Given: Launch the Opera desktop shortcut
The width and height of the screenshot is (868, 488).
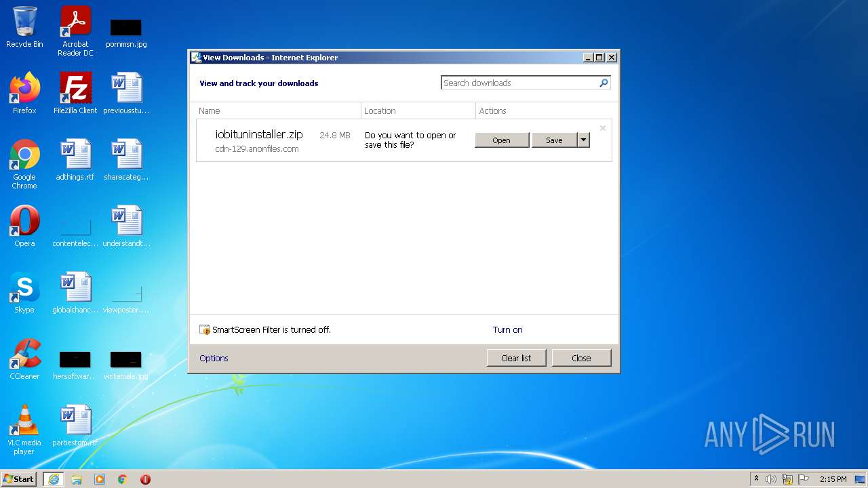Looking at the screenshot, I should click(24, 226).
